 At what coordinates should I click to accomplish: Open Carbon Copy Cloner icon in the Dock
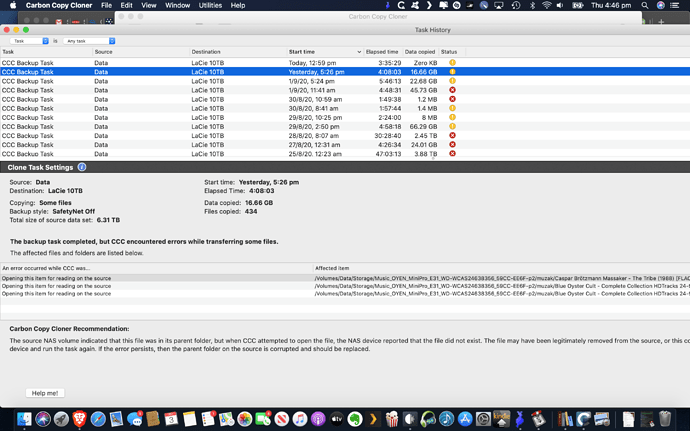pos(584,419)
